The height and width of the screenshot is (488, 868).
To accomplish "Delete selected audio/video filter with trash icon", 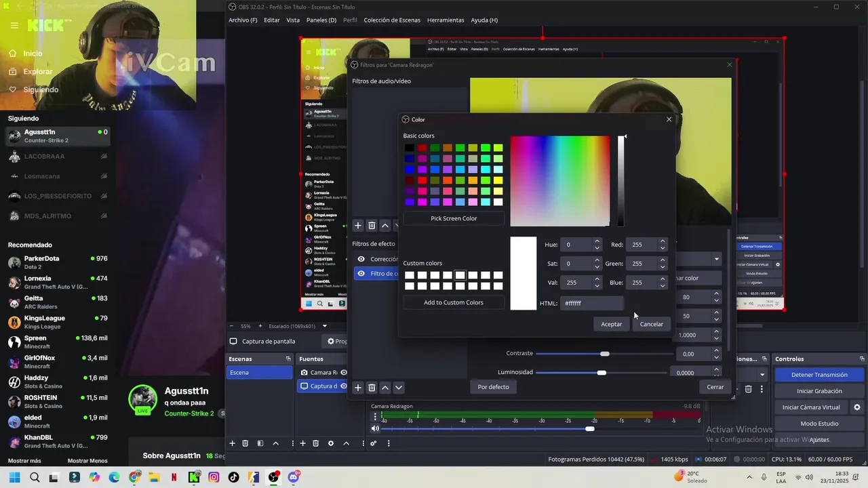I will 372,226.
